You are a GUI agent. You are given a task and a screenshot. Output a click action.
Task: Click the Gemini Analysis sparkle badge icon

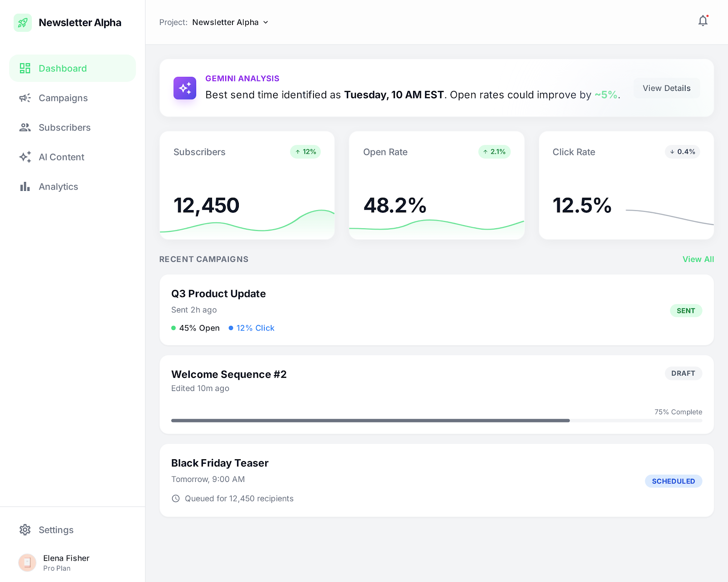(185, 88)
